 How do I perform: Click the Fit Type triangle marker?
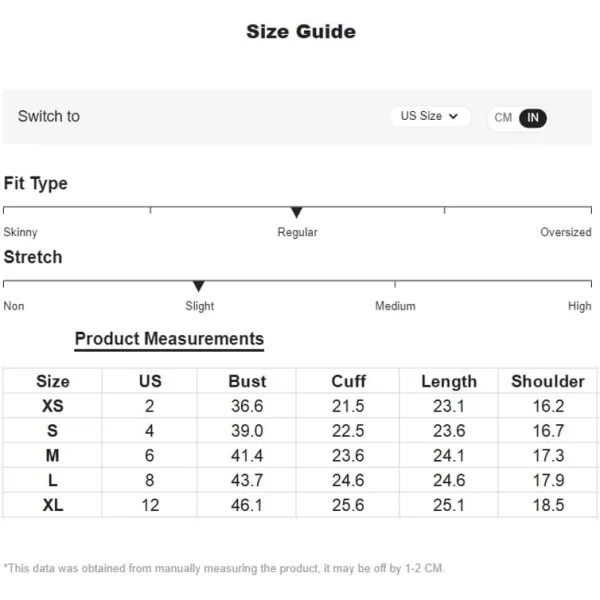[x=296, y=212]
